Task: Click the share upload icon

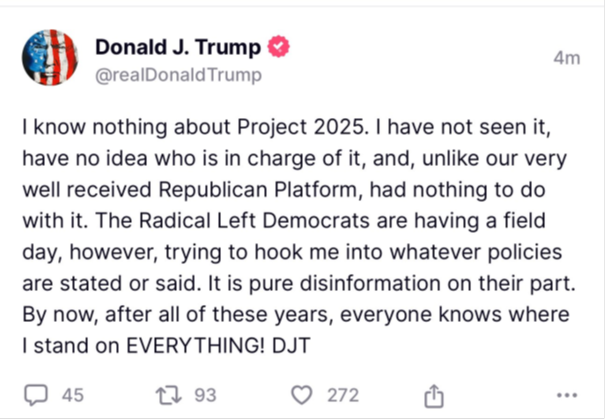Action: click(x=433, y=395)
